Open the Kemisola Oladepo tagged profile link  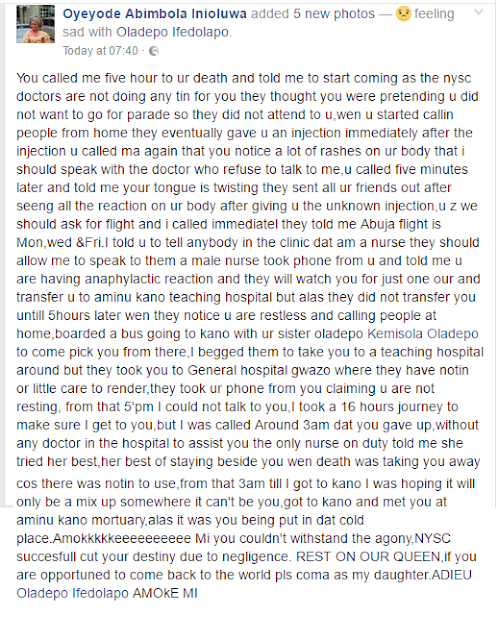coord(423,334)
